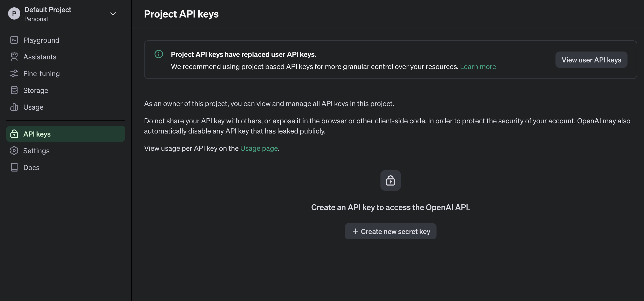Click 'Create an API key to access the OpenAI API.' text
644x301 pixels.
pyautogui.click(x=391, y=207)
